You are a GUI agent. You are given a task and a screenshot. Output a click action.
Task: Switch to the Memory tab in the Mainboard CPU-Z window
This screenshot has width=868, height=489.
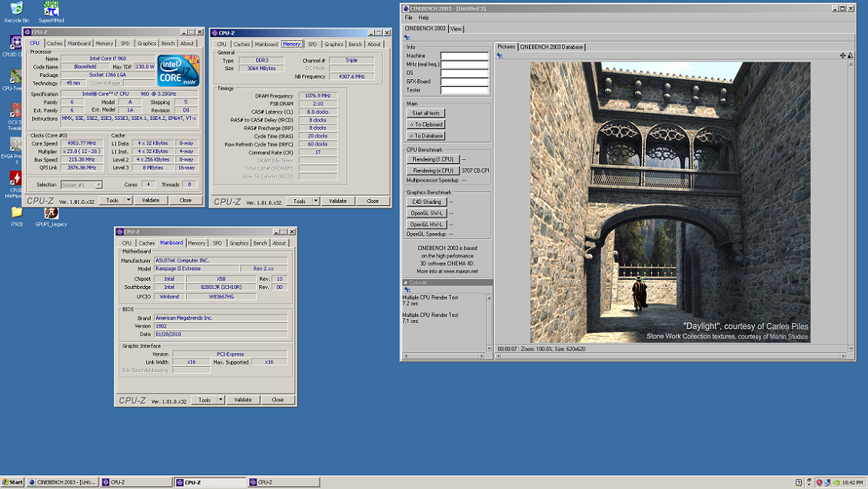197,243
